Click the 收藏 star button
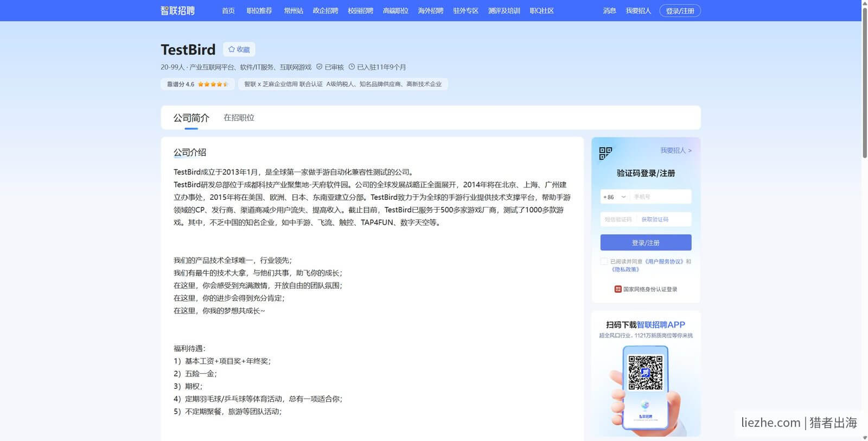This screenshot has width=868, height=441. click(239, 49)
